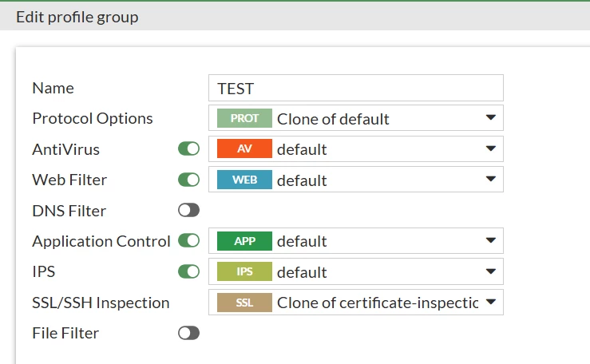Click the 'Application Control' label
The height and width of the screenshot is (364, 590).
(101, 241)
